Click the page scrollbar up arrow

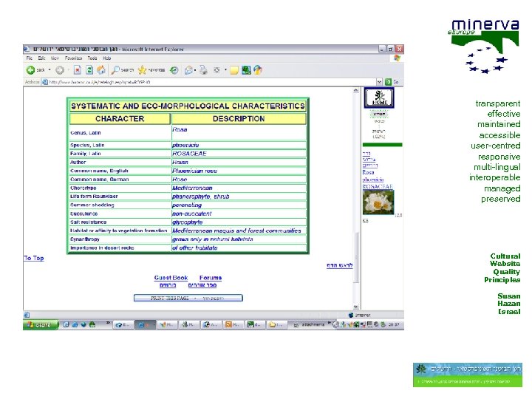(x=356, y=91)
